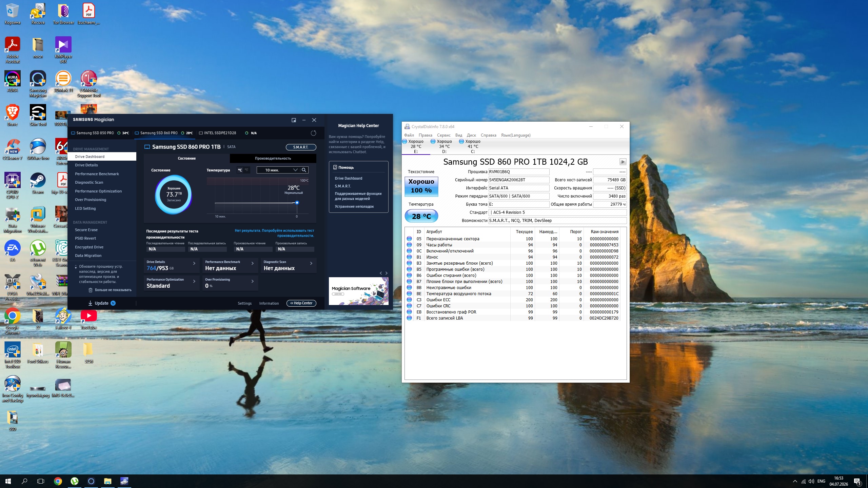Click the Magician Software promo banner

click(x=358, y=291)
